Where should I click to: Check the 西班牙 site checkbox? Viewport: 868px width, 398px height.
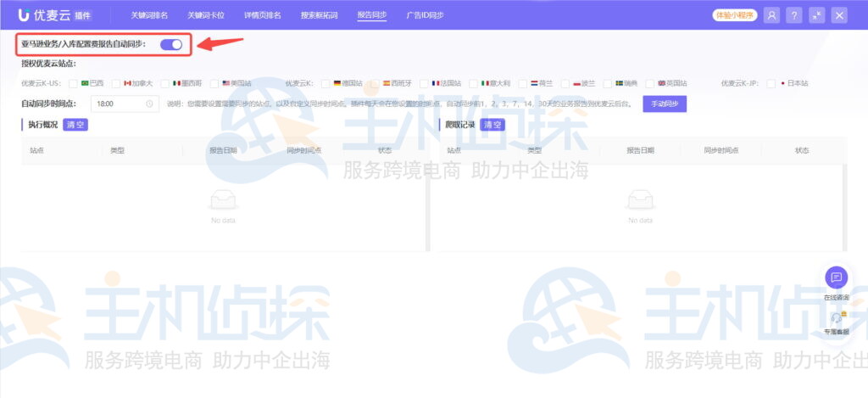pyautogui.click(x=375, y=84)
